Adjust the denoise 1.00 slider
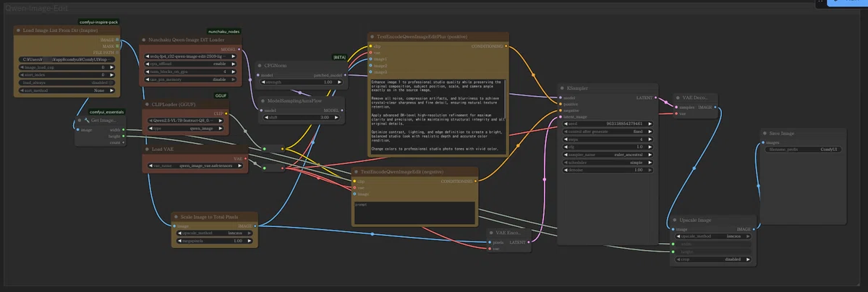Image resolution: width=868 pixels, height=292 pixels. click(x=606, y=171)
